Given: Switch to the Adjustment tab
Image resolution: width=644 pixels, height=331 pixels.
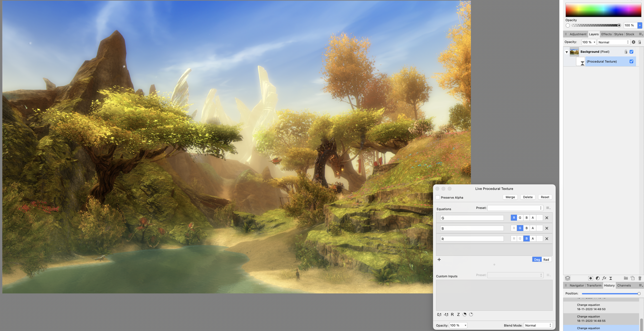Looking at the screenshot, I should point(578,34).
